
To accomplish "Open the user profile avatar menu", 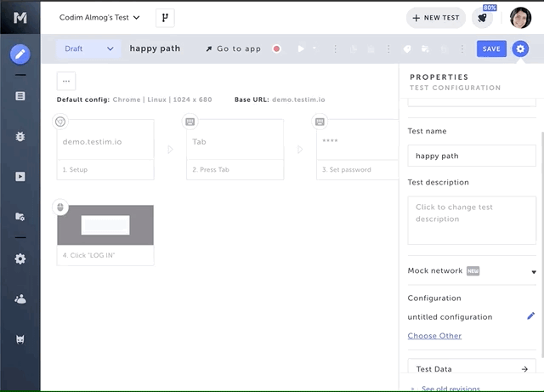I will point(520,18).
